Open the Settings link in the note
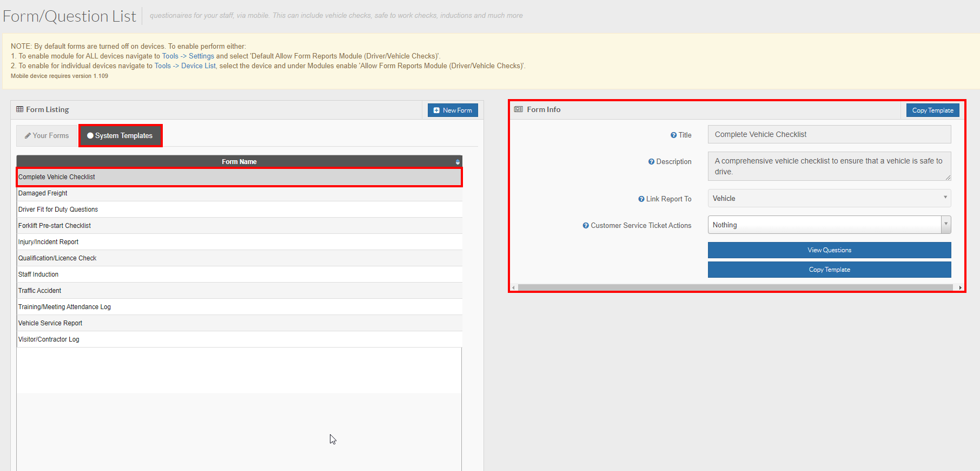 [x=201, y=56]
